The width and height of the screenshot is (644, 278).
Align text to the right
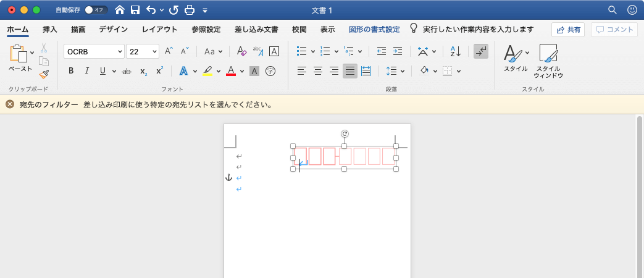[x=334, y=71]
